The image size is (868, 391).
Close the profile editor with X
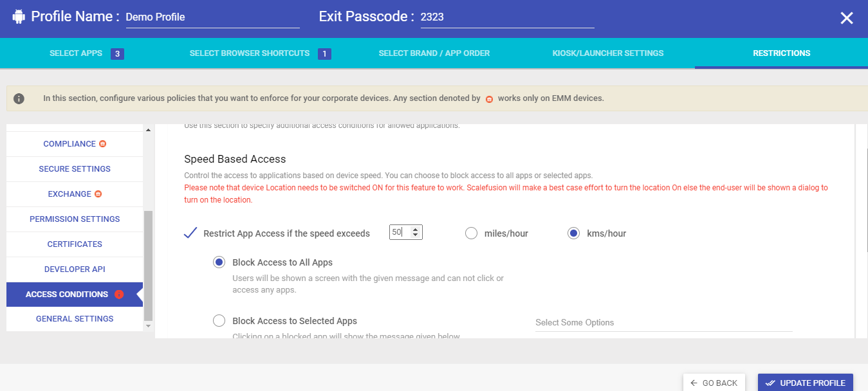(x=847, y=18)
